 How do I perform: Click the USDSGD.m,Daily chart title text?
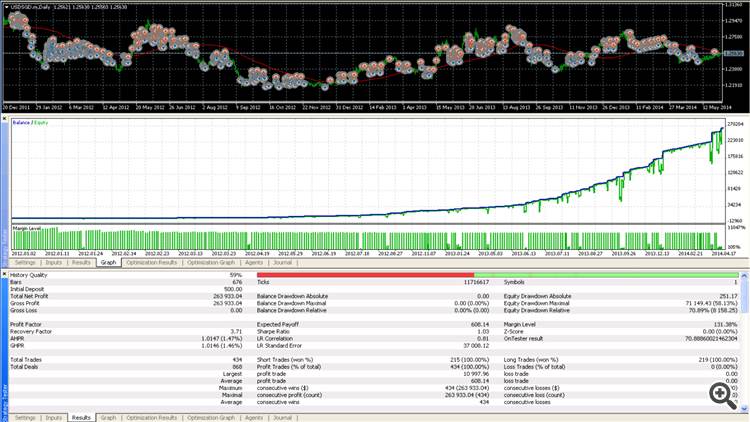tap(31, 7)
